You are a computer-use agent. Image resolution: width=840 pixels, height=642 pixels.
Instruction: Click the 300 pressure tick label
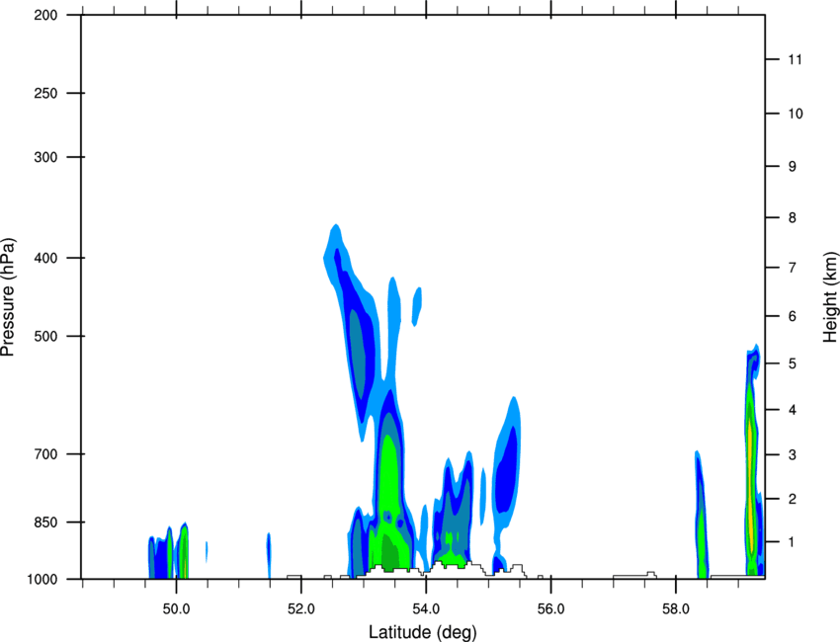tap(45, 157)
